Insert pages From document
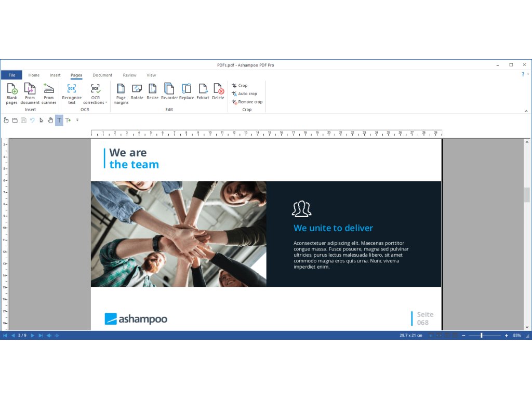 [x=30, y=94]
